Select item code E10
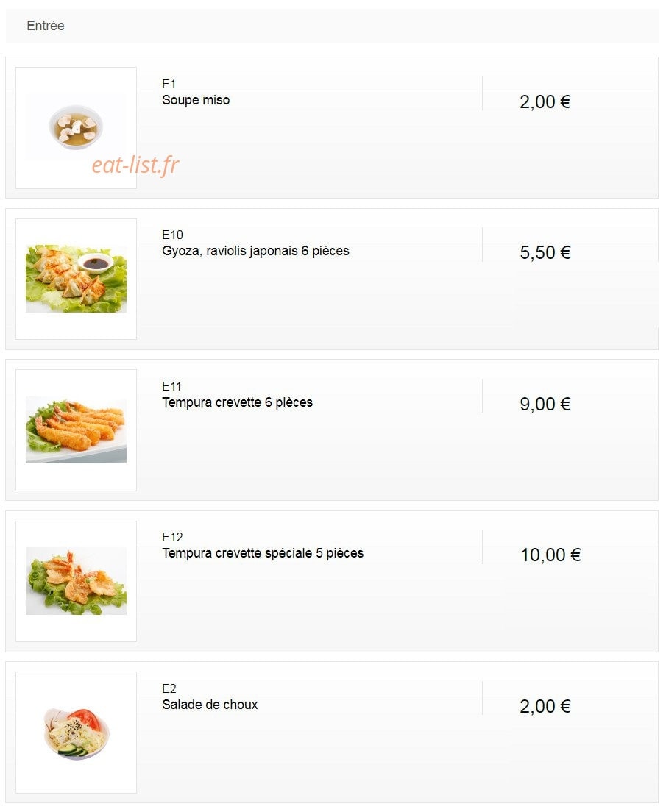666x812 pixels. 172,235
